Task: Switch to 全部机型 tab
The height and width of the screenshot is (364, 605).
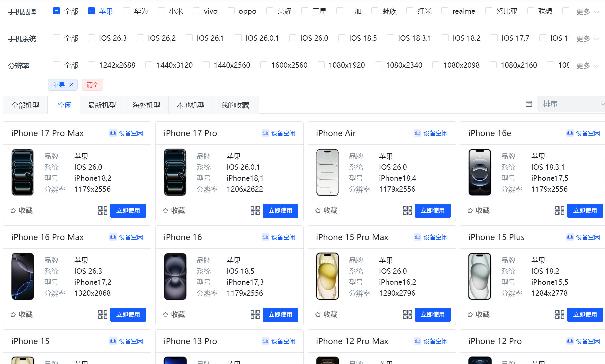Action: [25, 105]
